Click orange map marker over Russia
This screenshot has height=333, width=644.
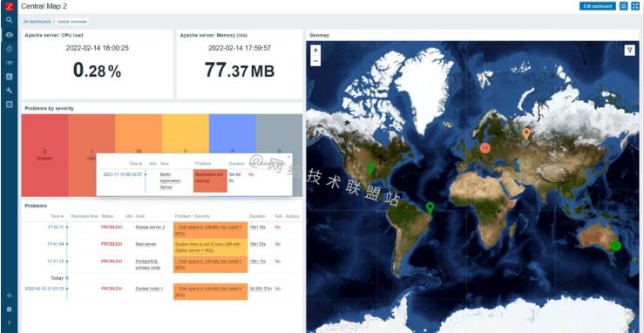point(526,134)
